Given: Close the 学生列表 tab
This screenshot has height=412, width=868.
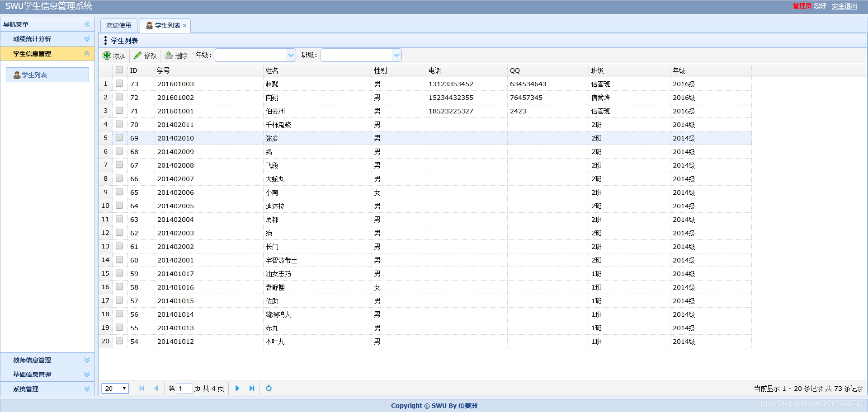Looking at the screenshot, I should tap(184, 26).
